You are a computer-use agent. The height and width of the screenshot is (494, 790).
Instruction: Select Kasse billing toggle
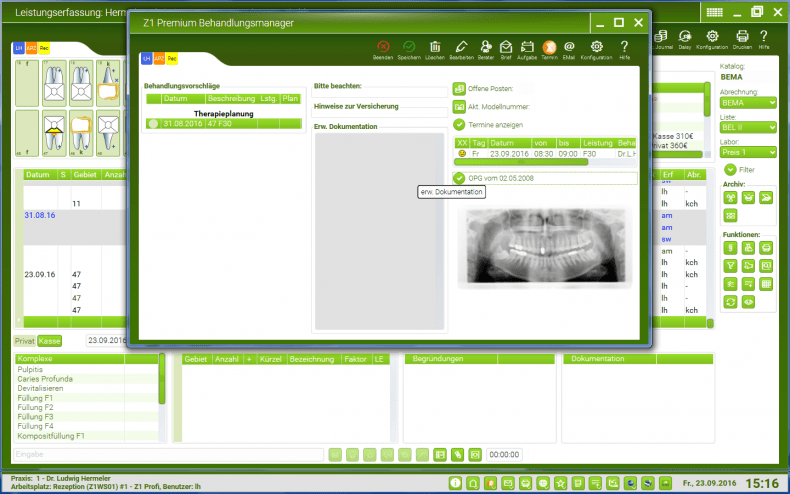(49, 341)
